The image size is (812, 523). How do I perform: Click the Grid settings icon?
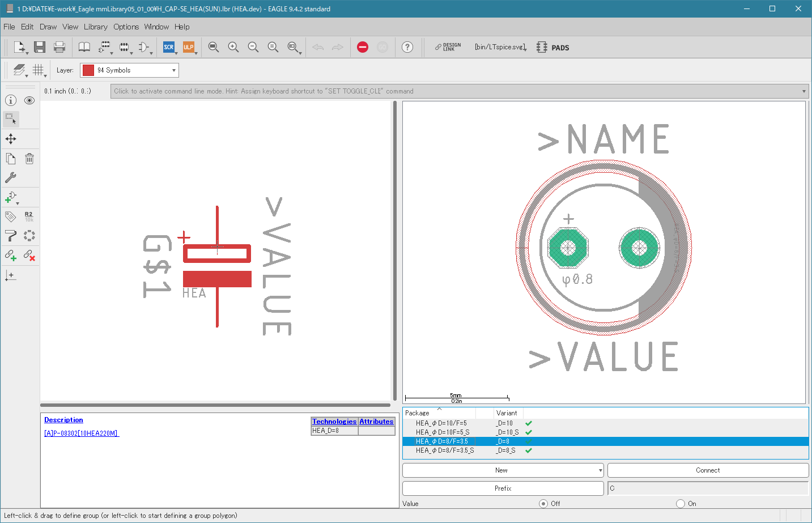click(39, 70)
